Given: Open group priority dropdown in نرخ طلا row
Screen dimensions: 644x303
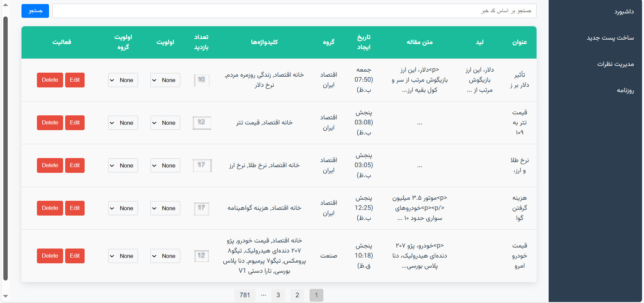Looking at the screenshot, I should pyautogui.click(x=123, y=165).
